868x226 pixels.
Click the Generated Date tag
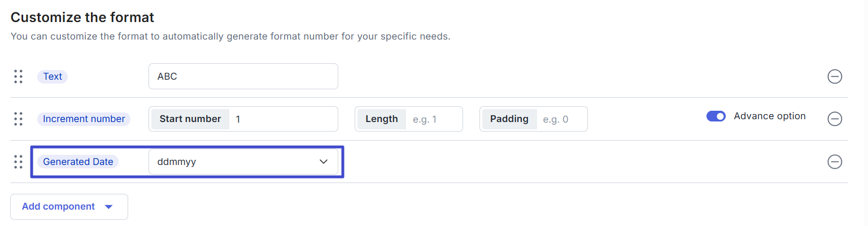(78, 162)
